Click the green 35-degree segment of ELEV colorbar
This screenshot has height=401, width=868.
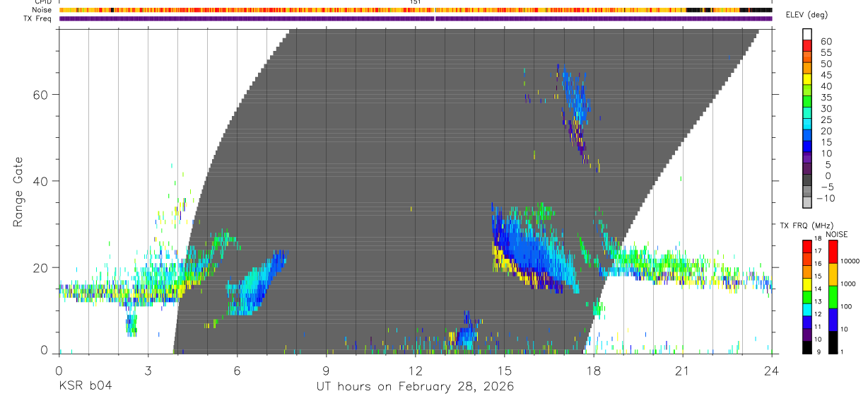point(807,101)
